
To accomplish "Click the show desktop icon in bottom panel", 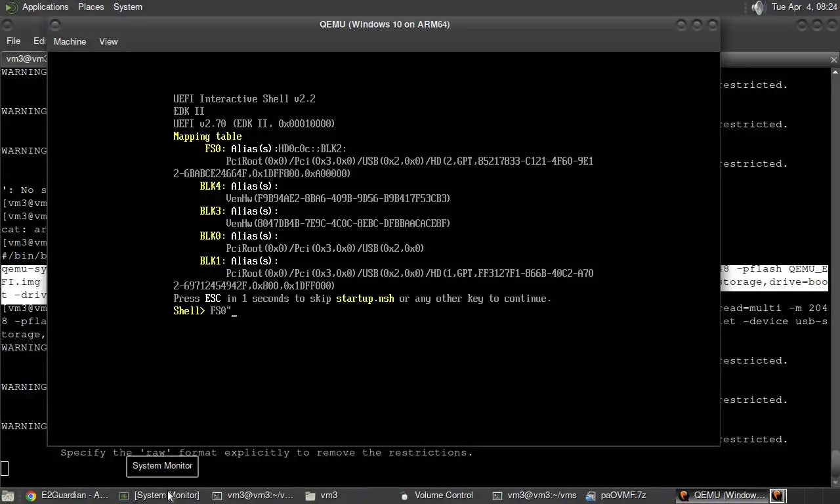I will pos(8,495).
